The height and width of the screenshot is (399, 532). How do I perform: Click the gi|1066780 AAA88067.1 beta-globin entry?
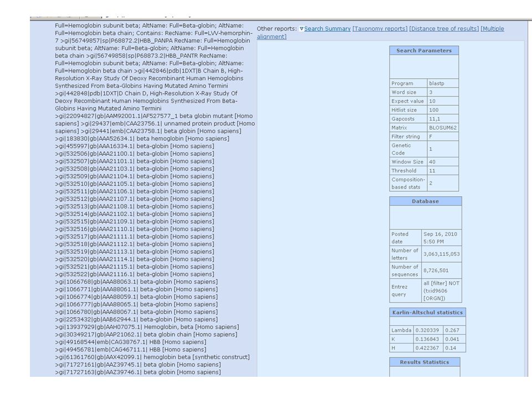pyautogui.click(x=136, y=312)
